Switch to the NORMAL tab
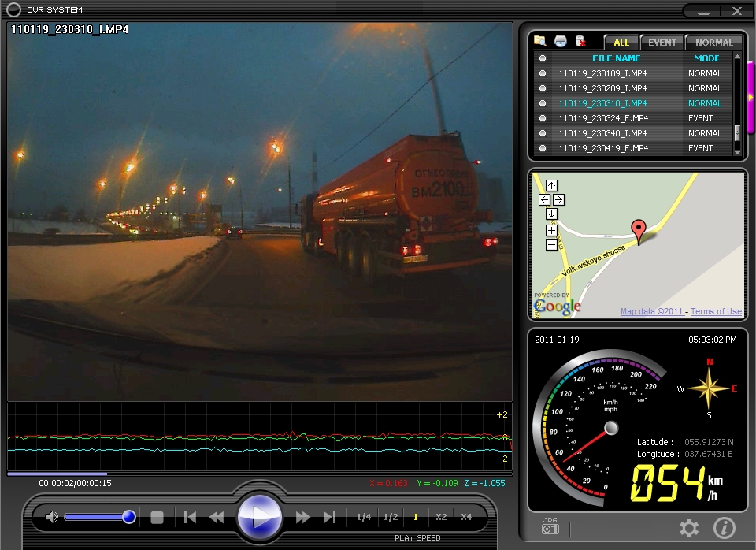 coord(713,43)
